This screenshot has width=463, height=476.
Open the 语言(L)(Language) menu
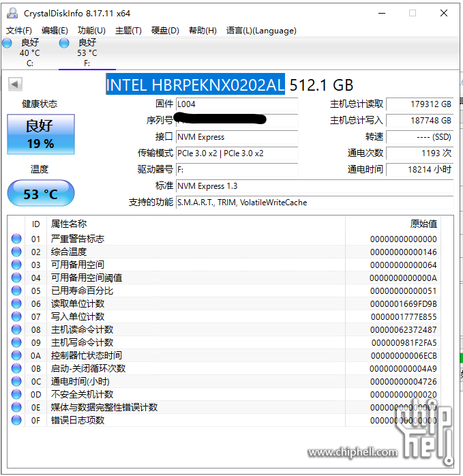[x=261, y=31]
